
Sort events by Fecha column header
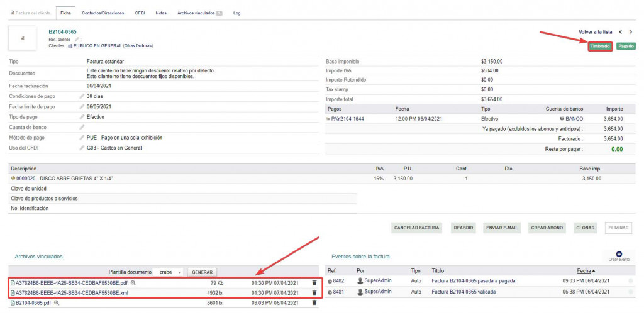(586, 270)
